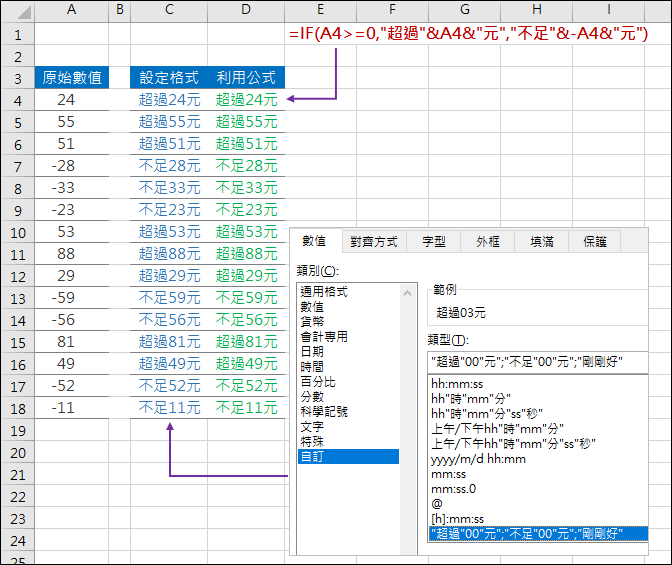Click green cell 超過24元 in column D

[x=246, y=100]
